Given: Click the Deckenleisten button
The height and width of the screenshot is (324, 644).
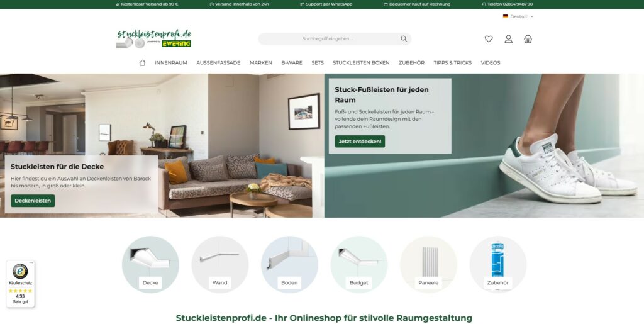Looking at the screenshot, I should pos(33,201).
